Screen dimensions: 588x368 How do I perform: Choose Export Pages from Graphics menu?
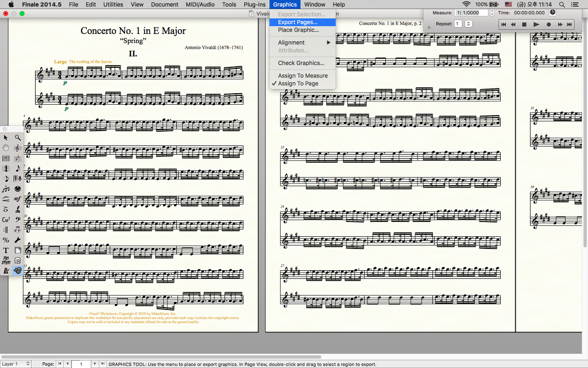pyautogui.click(x=297, y=22)
